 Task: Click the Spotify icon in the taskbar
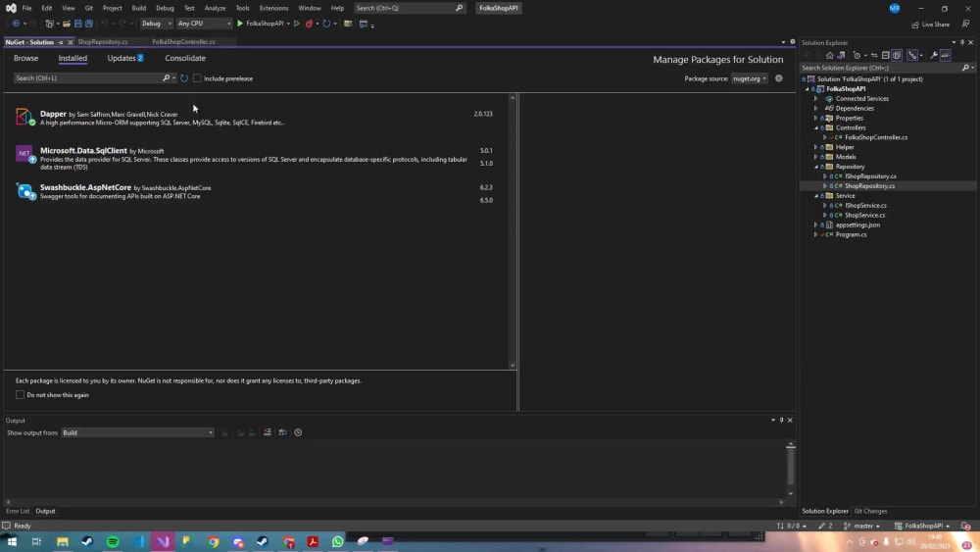pyautogui.click(x=113, y=541)
